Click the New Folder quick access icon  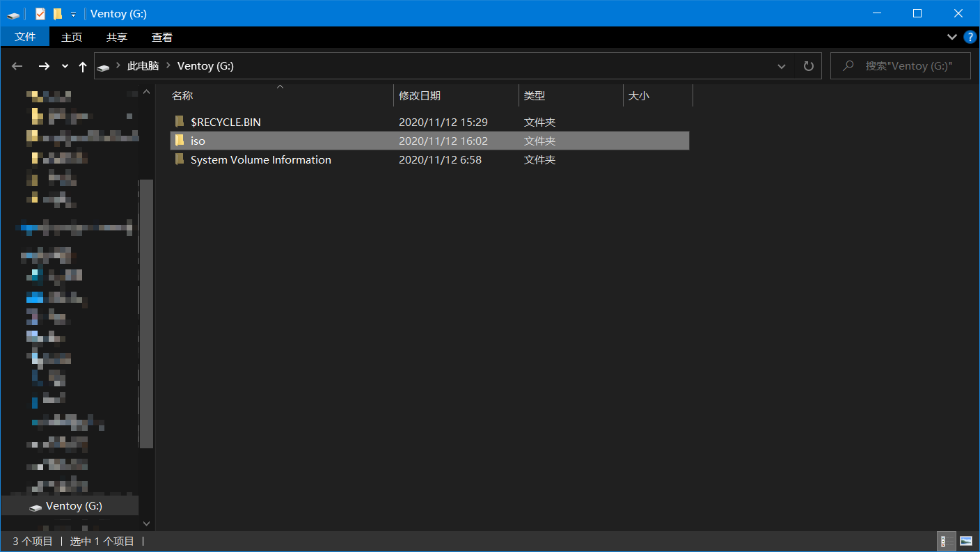click(x=58, y=14)
